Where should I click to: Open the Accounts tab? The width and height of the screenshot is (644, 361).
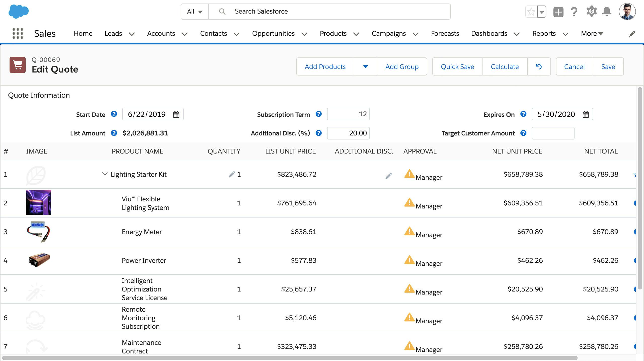(161, 33)
